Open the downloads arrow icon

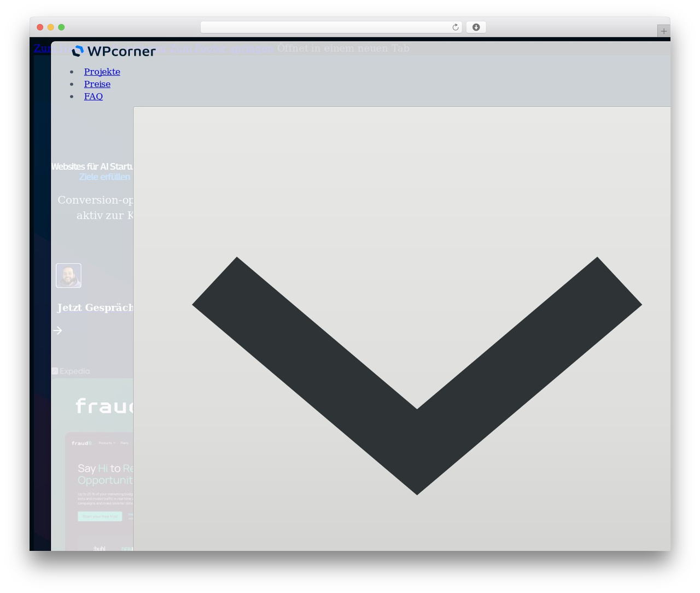point(476,27)
